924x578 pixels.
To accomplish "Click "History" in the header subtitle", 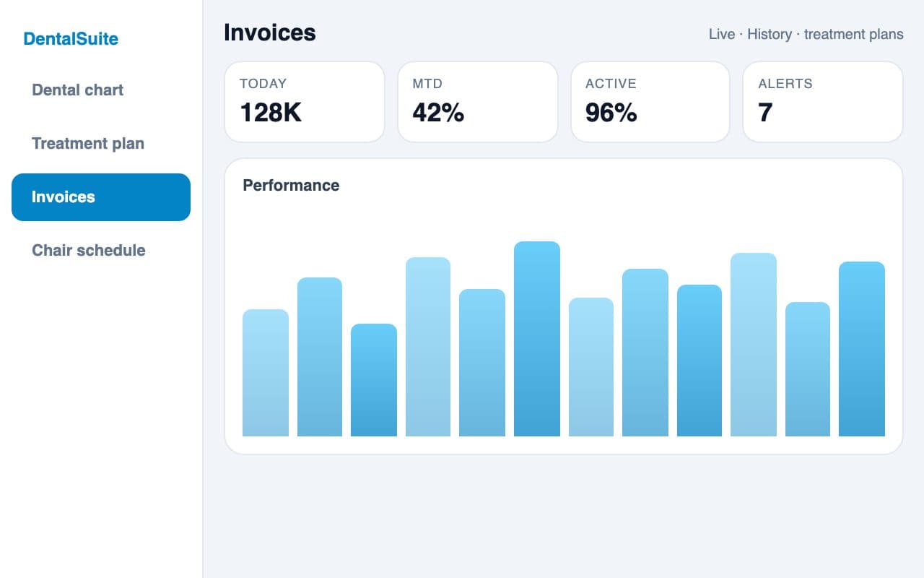I will tap(770, 34).
